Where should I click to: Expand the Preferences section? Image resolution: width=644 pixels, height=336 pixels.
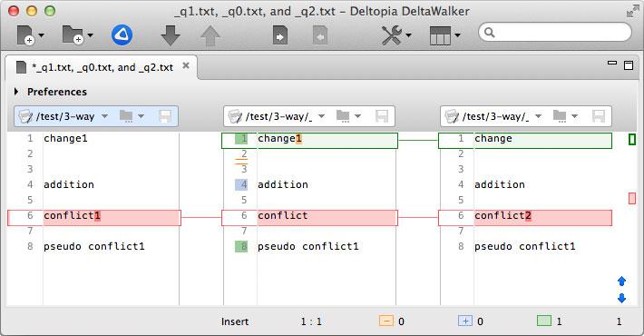point(16,92)
